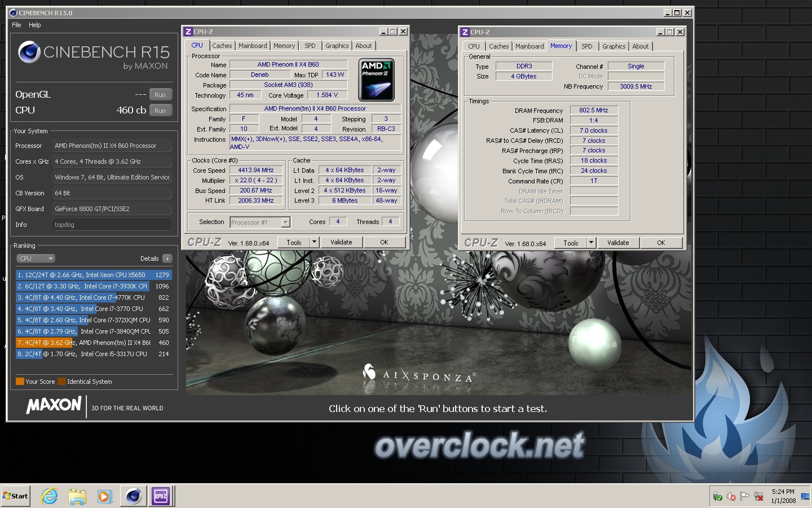Click OK in left CPU-Z window
The width and height of the screenshot is (812, 508).
(x=384, y=242)
